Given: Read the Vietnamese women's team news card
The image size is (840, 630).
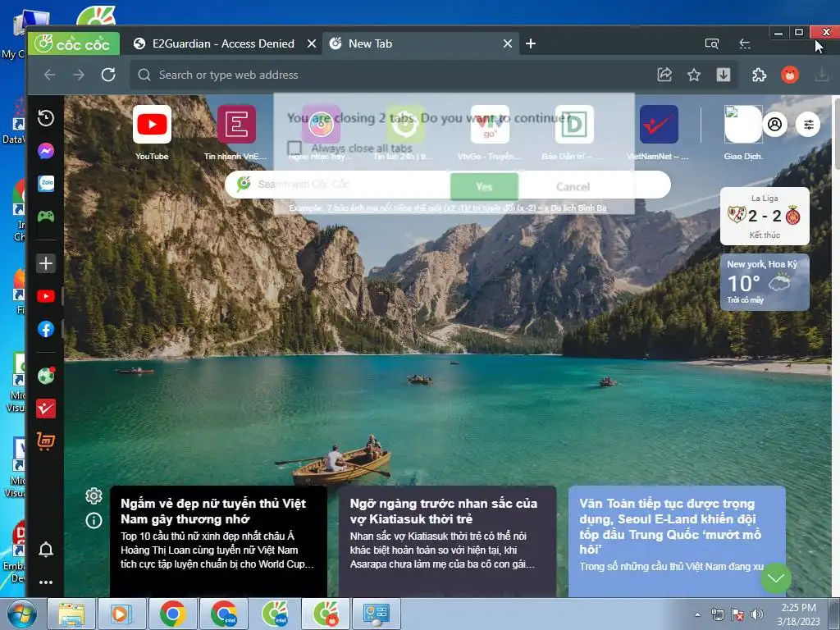Looking at the screenshot, I should 218,541.
